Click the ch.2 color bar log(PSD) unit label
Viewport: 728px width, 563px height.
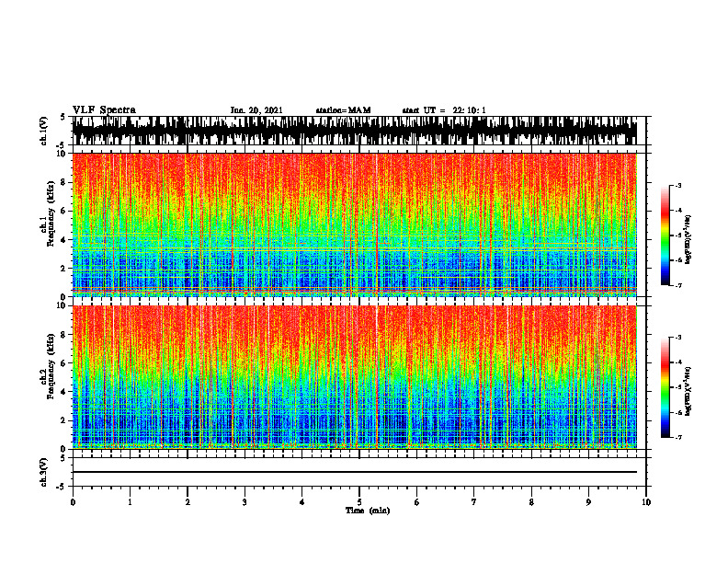(x=688, y=391)
